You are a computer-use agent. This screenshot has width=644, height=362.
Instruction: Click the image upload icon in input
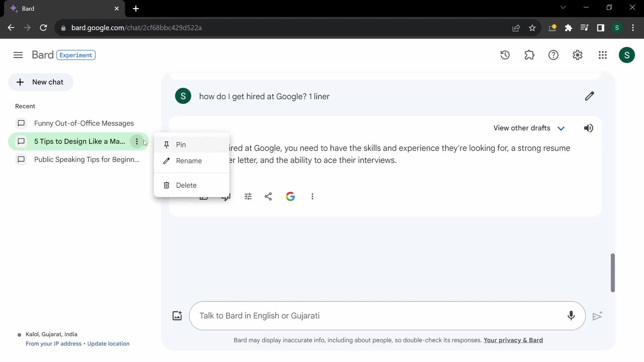pyautogui.click(x=177, y=316)
